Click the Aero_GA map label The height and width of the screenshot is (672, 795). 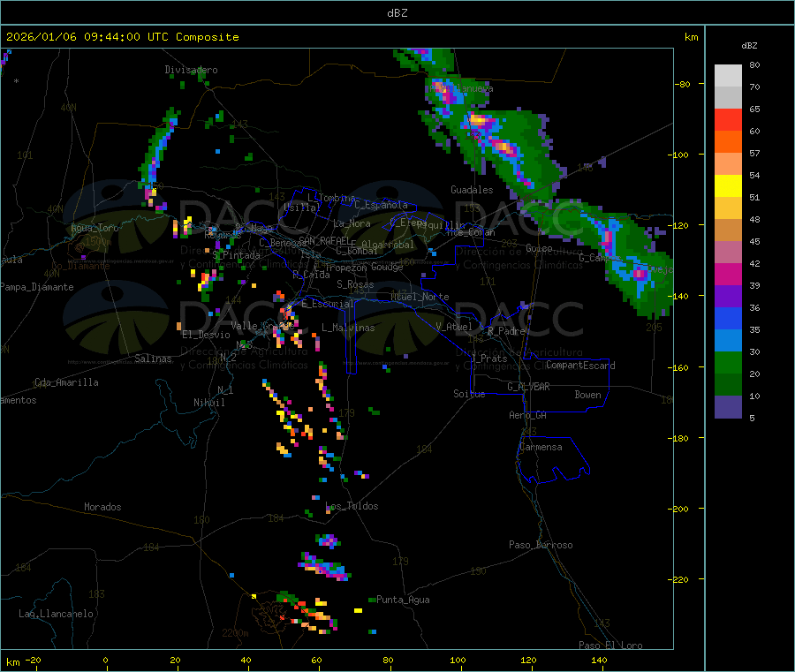click(527, 416)
